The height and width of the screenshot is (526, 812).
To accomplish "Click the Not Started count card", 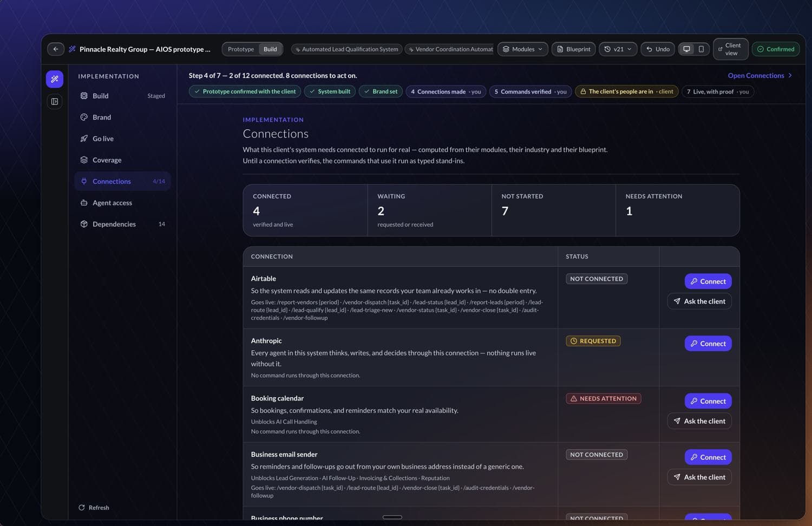I will (x=554, y=211).
